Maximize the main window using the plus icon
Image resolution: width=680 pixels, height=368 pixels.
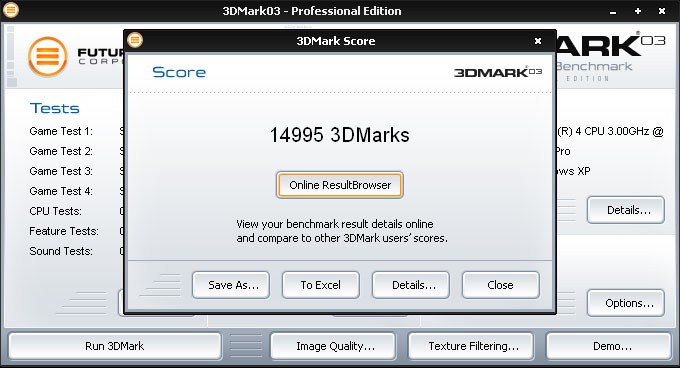638,11
